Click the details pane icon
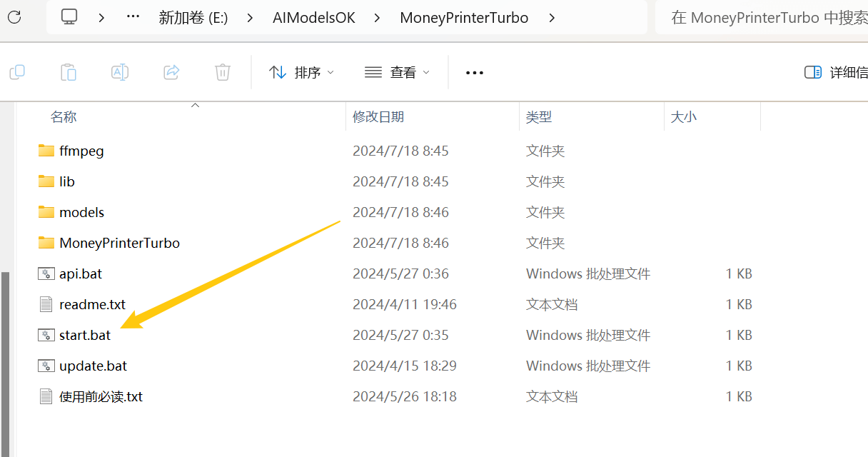This screenshot has width=868, height=457. [x=813, y=72]
